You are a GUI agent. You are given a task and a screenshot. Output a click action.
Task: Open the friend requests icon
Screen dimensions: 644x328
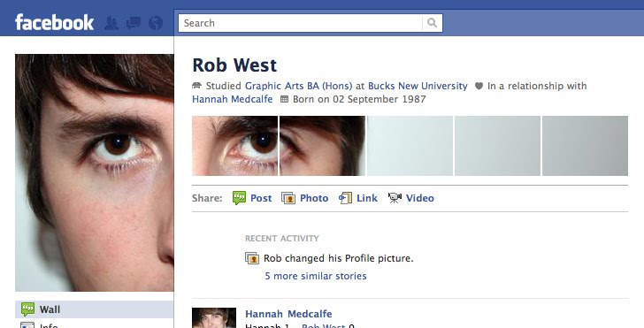pos(111,23)
